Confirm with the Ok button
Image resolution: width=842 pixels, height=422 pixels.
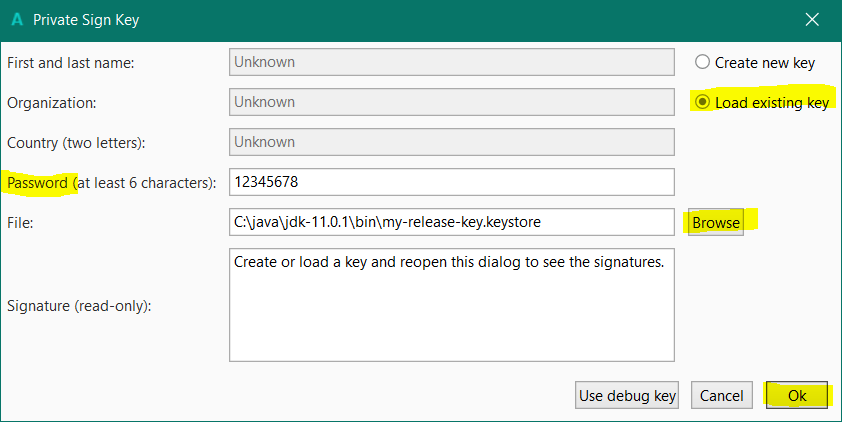[x=796, y=396]
